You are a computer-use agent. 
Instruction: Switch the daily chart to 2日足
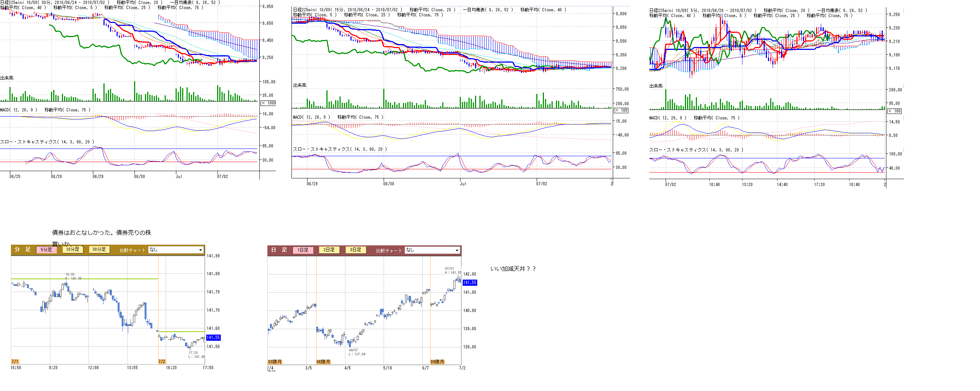(329, 250)
